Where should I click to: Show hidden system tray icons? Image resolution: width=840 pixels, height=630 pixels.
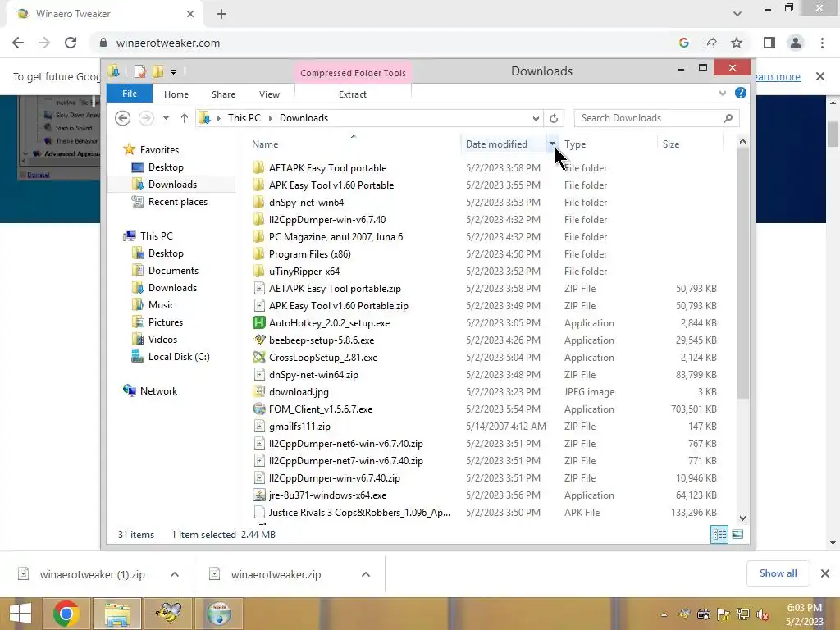click(x=664, y=614)
